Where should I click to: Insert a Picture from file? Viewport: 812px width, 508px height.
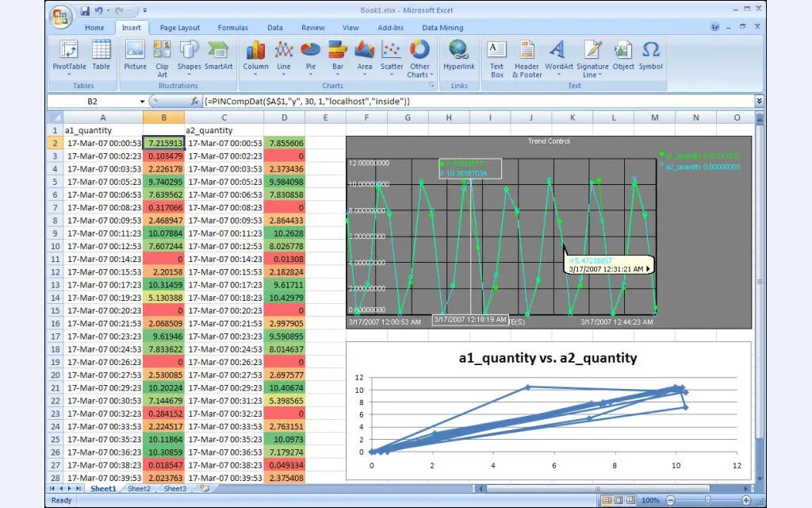[135, 55]
